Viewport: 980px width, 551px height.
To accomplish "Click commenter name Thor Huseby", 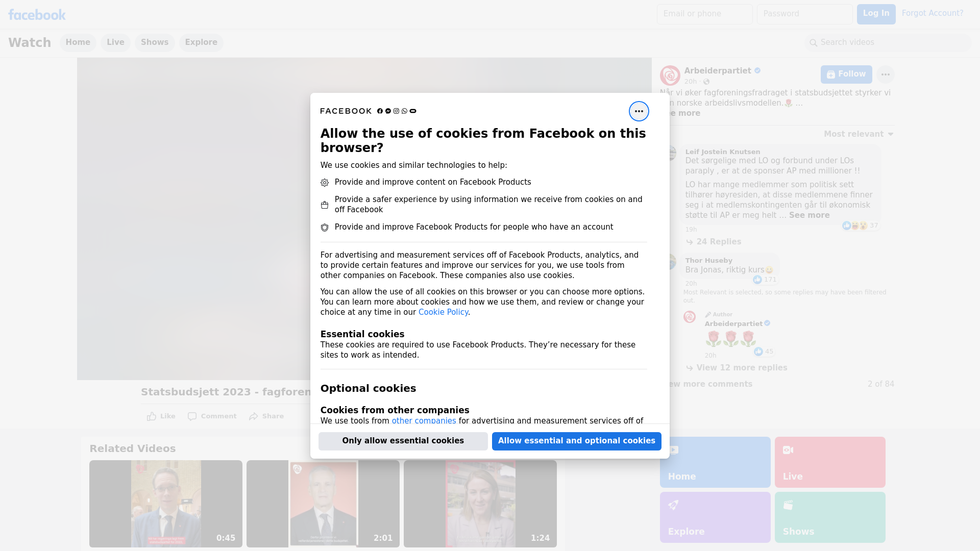I will (708, 261).
